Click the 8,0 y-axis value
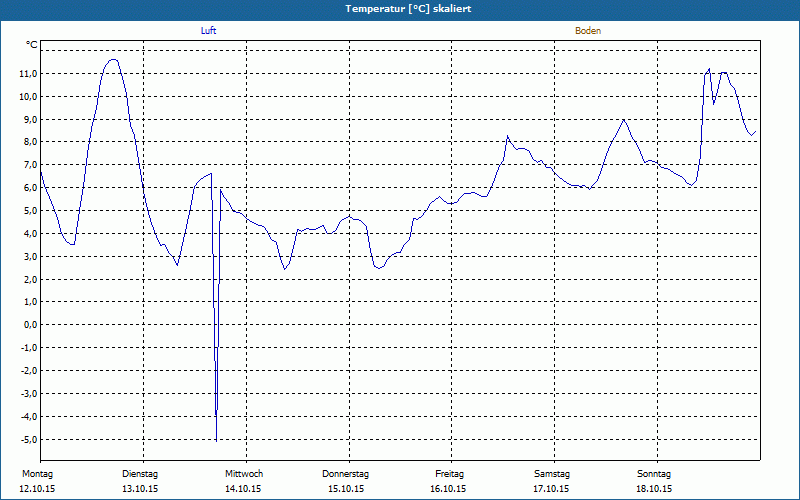Viewport: 800px width, 500px height. coord(31,142)
